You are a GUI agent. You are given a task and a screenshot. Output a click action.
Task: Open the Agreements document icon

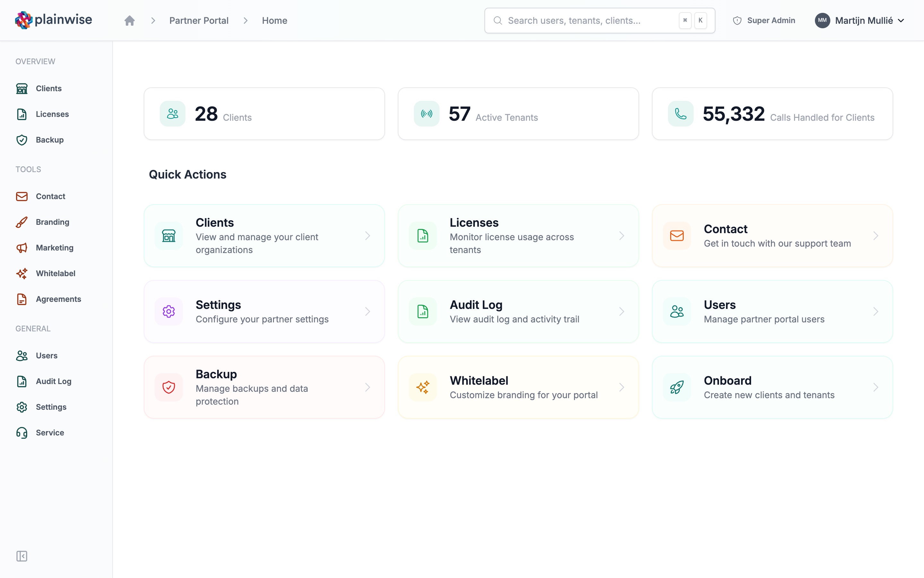point(22,299)
